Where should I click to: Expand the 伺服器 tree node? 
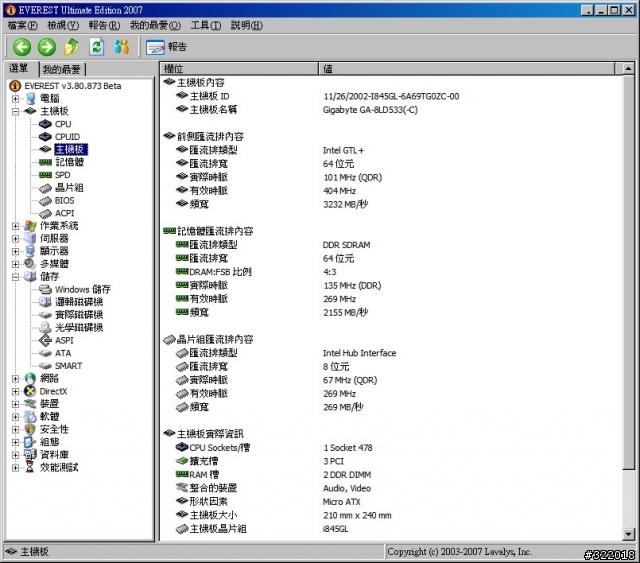pos(16,239)
